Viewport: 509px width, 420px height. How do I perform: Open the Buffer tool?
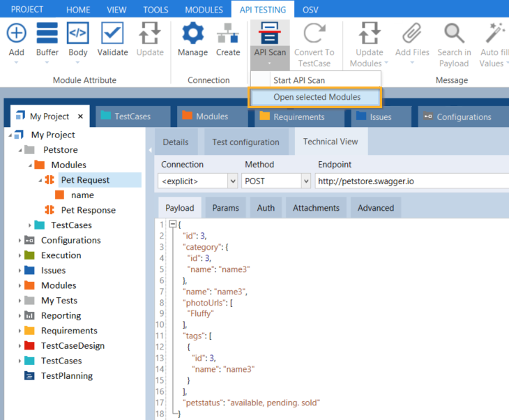coord(47,33)
